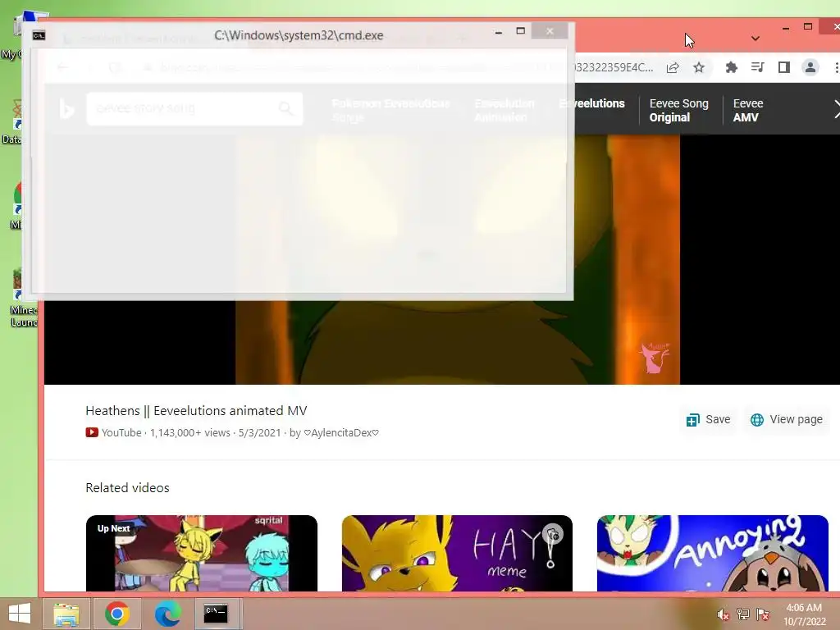Open Microsoft Edge from the taskbar

(x=167, y=614)
